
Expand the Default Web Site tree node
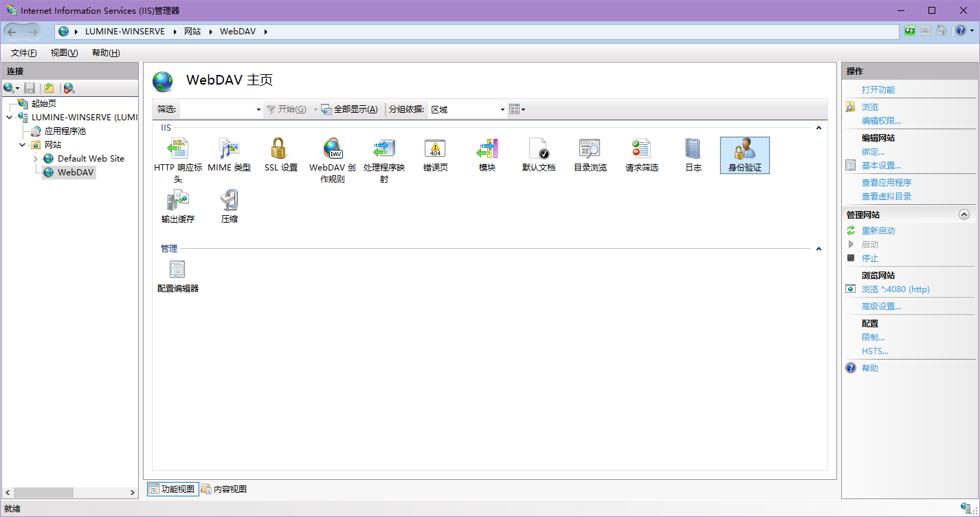[36, 159]
